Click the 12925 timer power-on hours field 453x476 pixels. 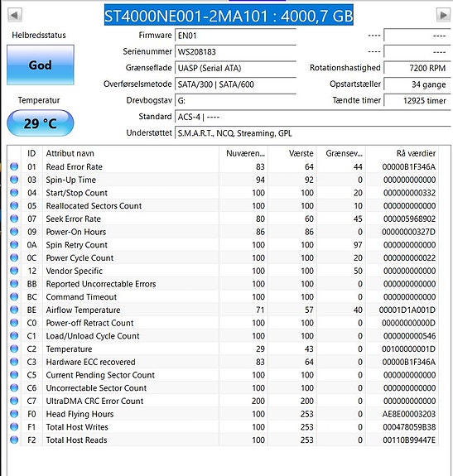tap(417, 100)
